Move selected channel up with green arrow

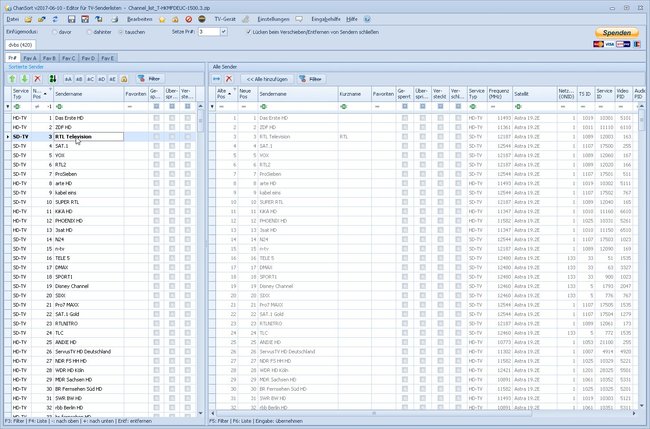coord(12,79)
